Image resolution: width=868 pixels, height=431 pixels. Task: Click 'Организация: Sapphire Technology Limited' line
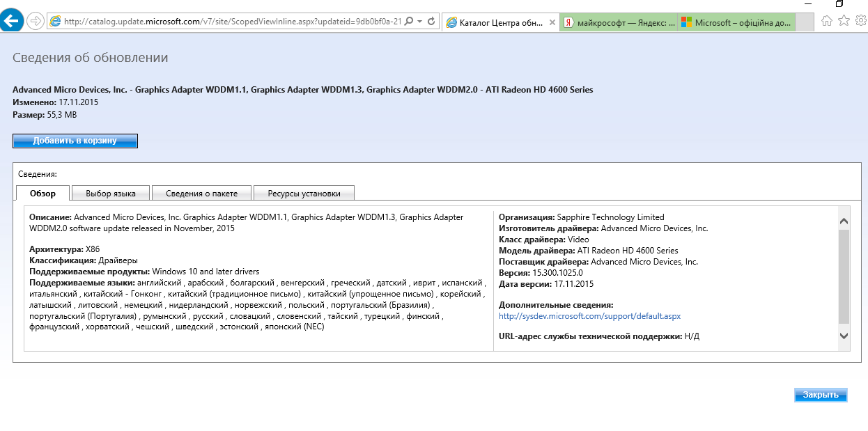(x=582, y=217)
